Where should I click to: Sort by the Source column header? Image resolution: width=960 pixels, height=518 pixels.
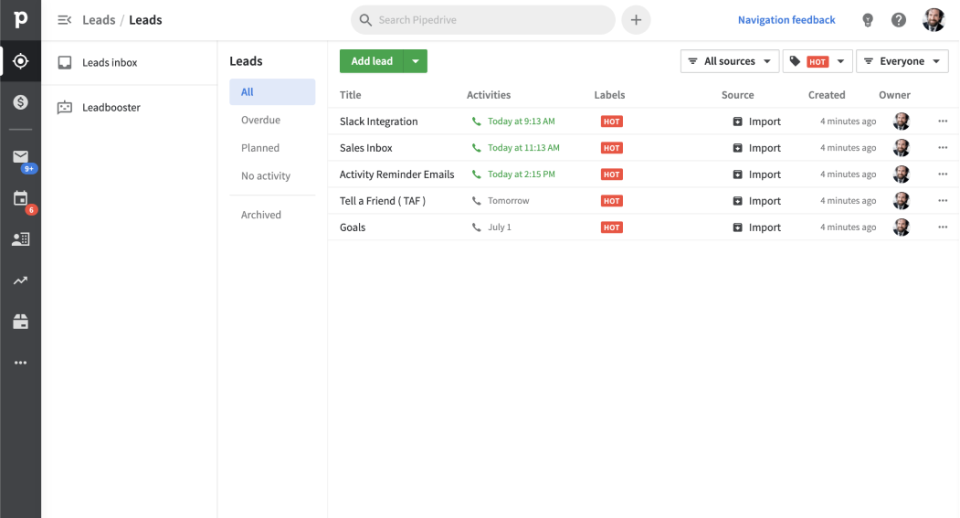click(x=737, y=95)
